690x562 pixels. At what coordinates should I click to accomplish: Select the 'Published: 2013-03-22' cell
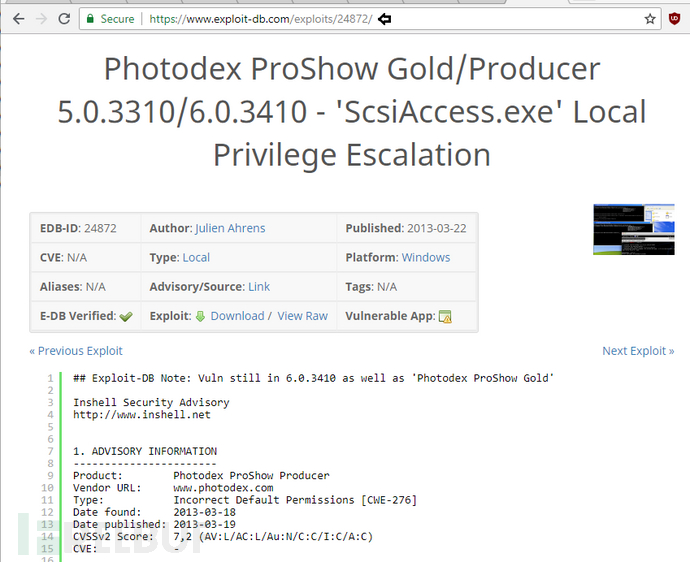[x=407, y=228]
